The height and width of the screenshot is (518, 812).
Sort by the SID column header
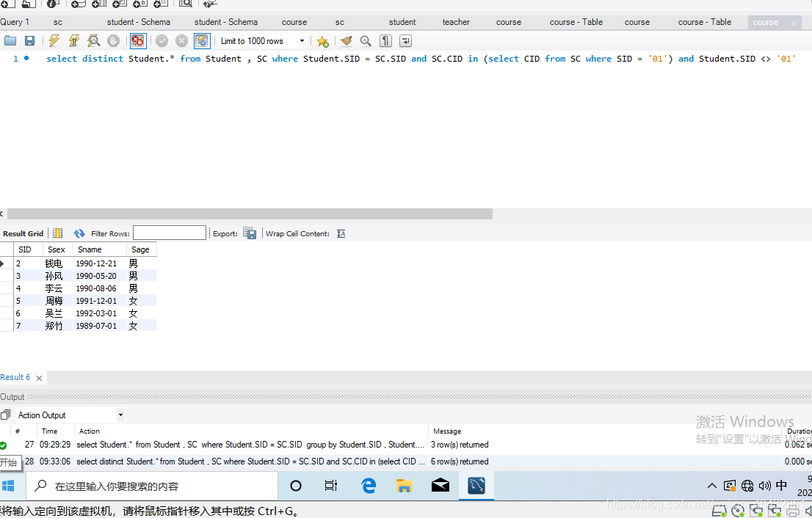[28, 249]
